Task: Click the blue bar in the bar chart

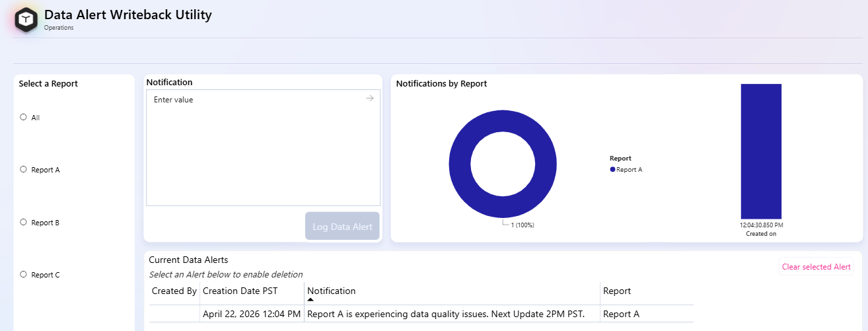Action: click(761, 151)
